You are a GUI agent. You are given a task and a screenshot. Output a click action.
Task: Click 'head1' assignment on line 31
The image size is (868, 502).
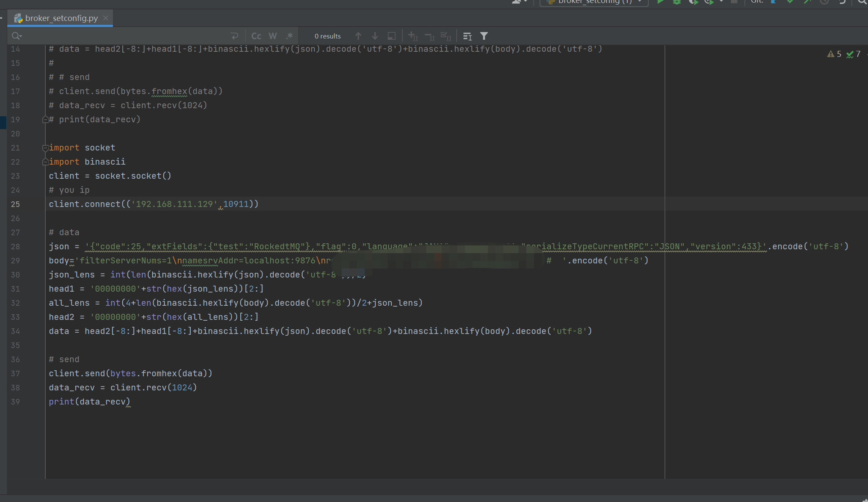pyautogui.click(x=62, y=289)
